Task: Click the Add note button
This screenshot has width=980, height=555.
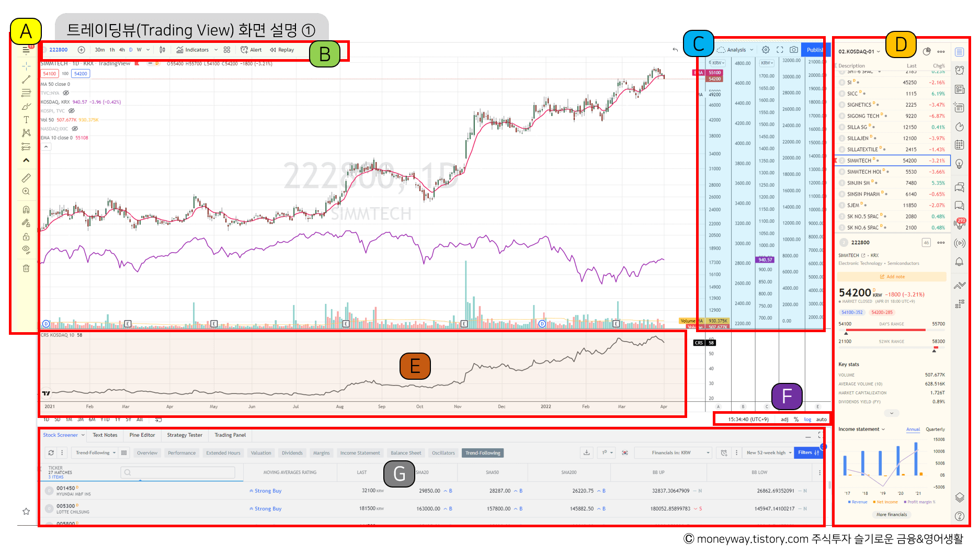Action: click(x=892, y=277)
